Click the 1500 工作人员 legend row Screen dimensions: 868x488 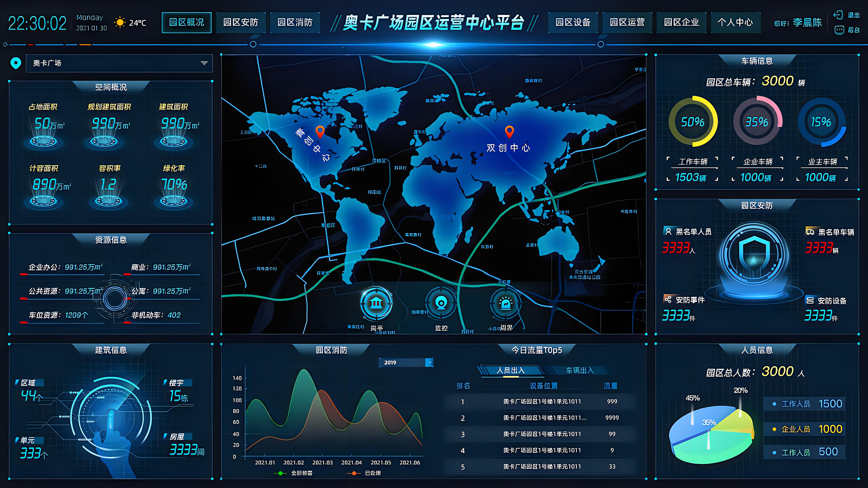pos(805,403)
